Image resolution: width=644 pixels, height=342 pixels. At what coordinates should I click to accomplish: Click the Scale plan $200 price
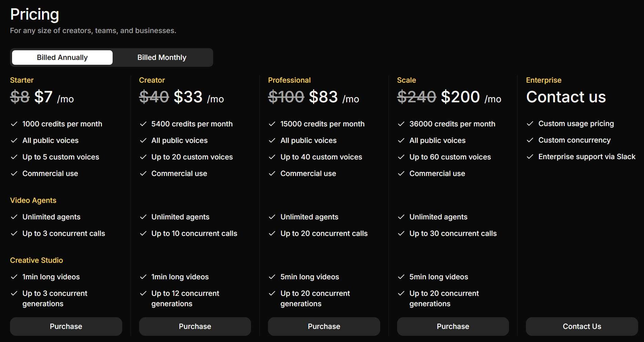[x=460, y=97]
